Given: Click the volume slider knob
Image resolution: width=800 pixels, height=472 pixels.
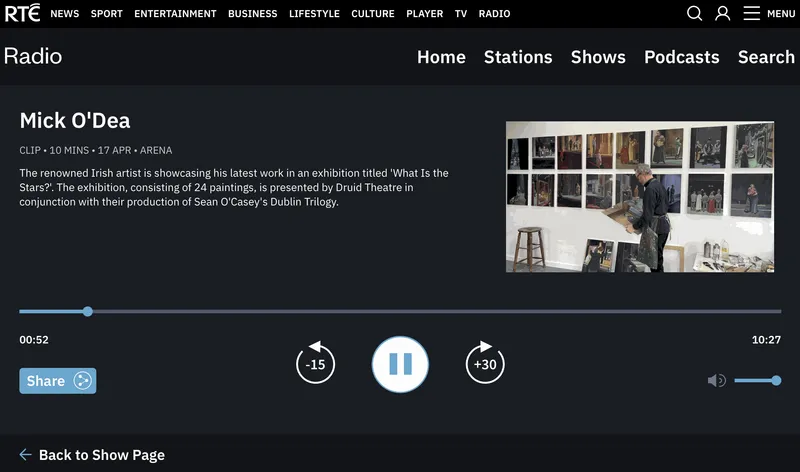Looking at the screenshot, I should click(x=776, y=380).
